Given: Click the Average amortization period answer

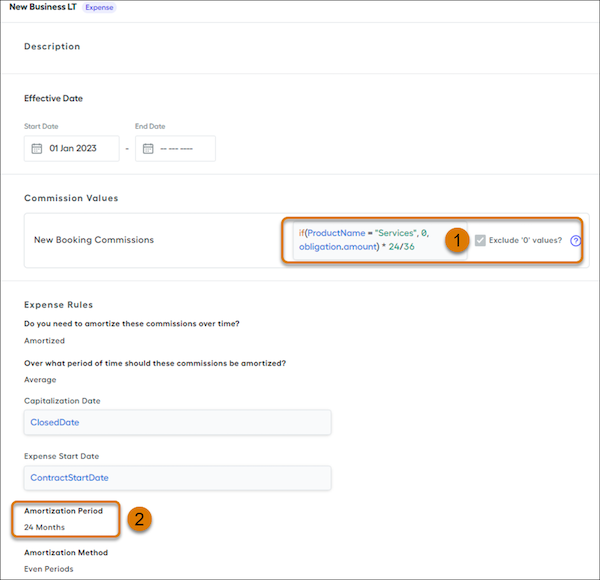Looking at the screenshot, I should click(x=40, y=380).
